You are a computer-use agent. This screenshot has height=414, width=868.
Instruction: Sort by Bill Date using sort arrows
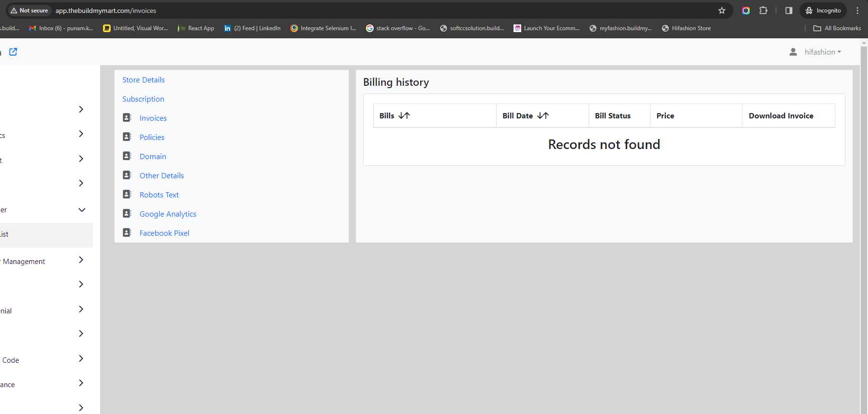(543, 115)
